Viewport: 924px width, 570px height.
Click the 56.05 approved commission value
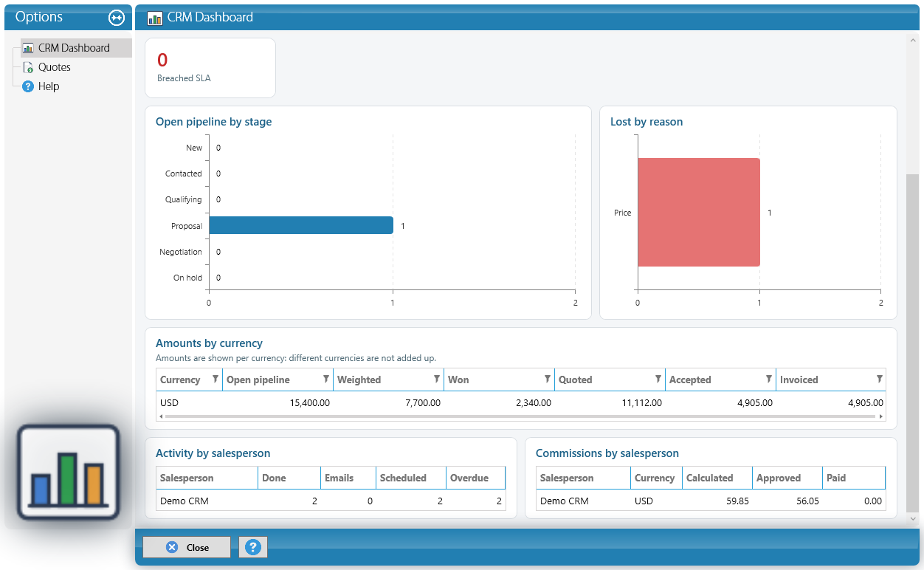(x=787, y=501)
